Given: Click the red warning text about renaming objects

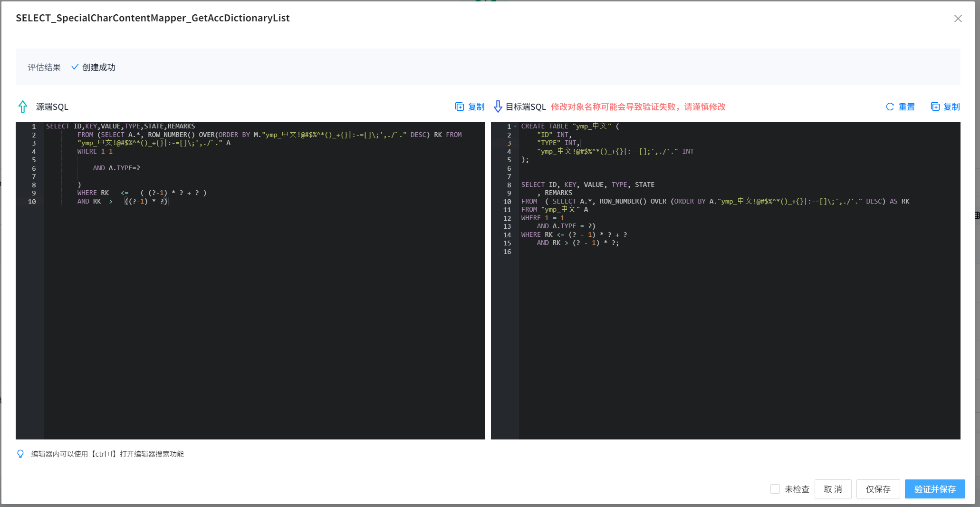Looking at the screenshot, I should 638,107.
